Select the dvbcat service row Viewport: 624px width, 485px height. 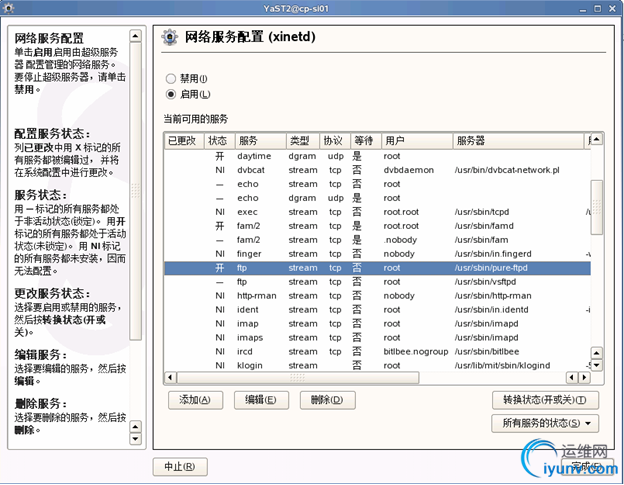click(x=377, y=170)
